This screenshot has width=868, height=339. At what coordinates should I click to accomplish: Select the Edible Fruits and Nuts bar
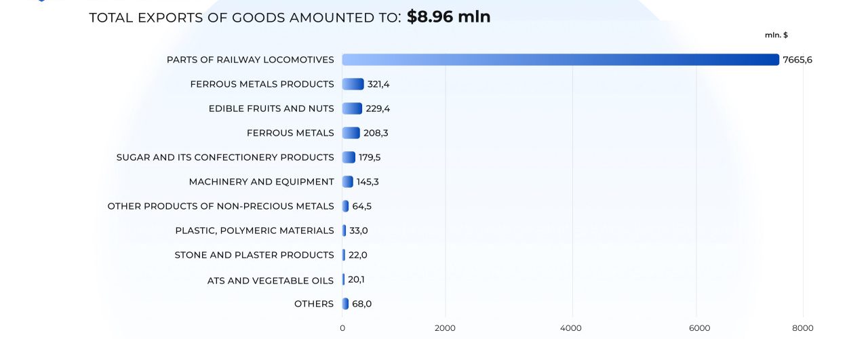click(352, 108)
